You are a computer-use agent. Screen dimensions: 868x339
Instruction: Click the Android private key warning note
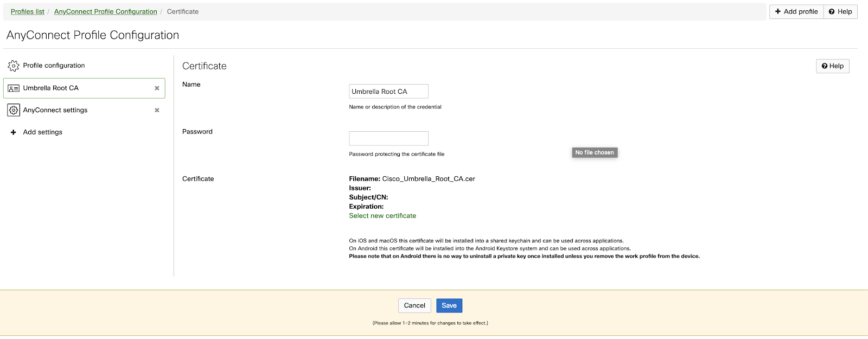[x=524, y=256]
